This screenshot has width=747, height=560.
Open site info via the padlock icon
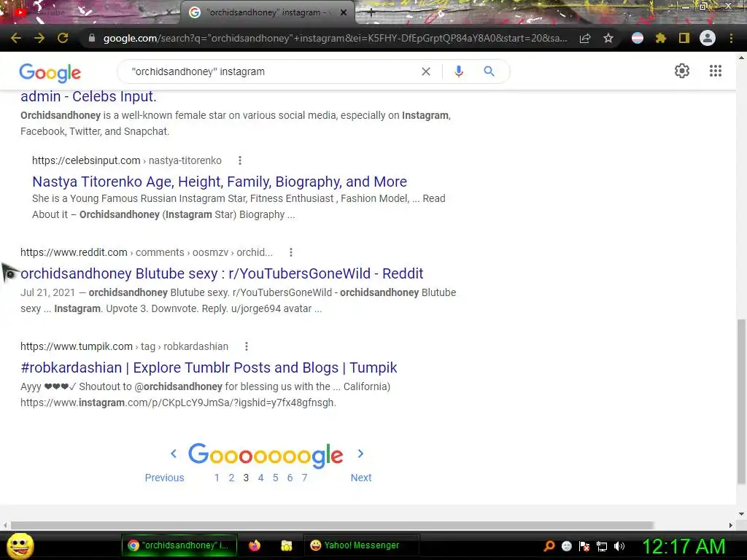(x=91, y=38)
